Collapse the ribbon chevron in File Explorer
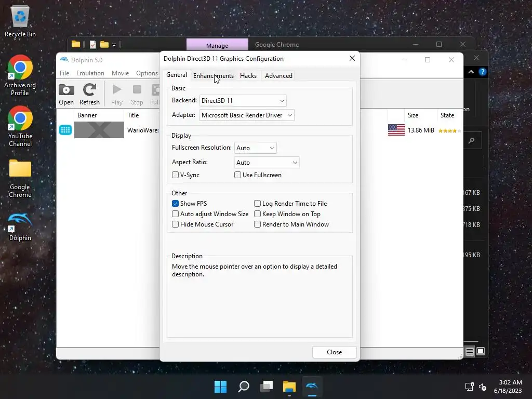This screenshot has height=399, width=532. (471, 72)
